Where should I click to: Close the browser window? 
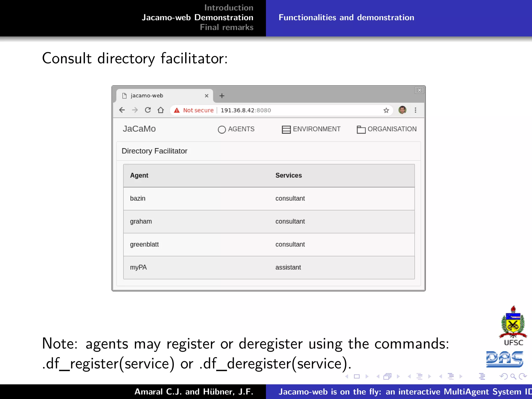point(419,90)
